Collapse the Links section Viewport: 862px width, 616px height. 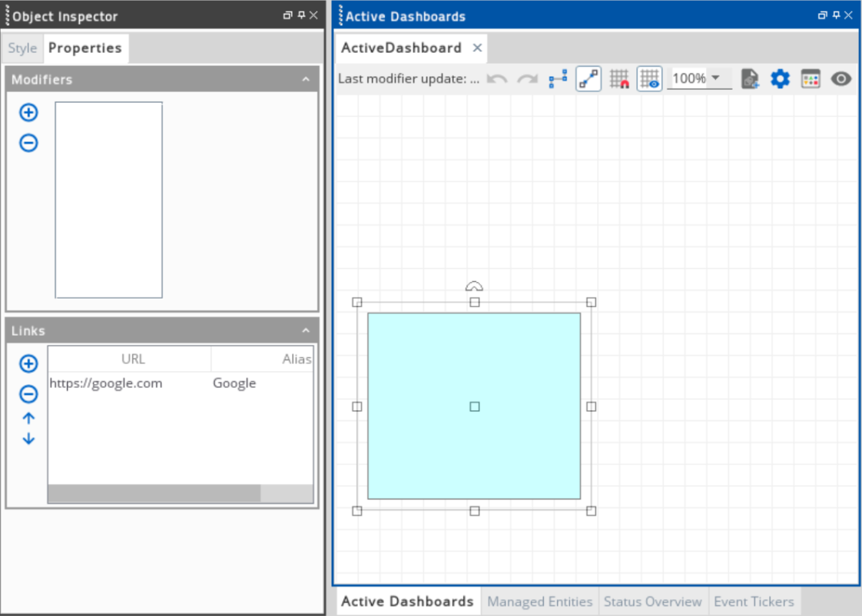[306, 331]
